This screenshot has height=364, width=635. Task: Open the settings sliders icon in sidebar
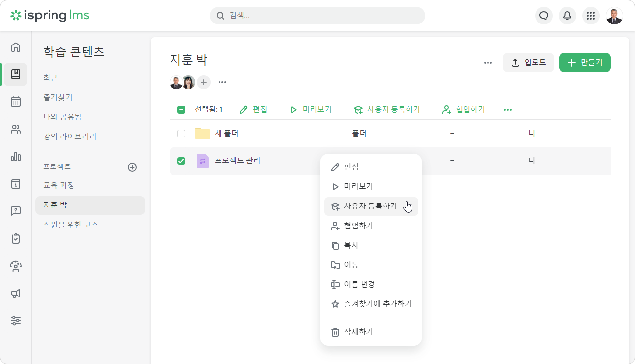[x=15, y=320]
